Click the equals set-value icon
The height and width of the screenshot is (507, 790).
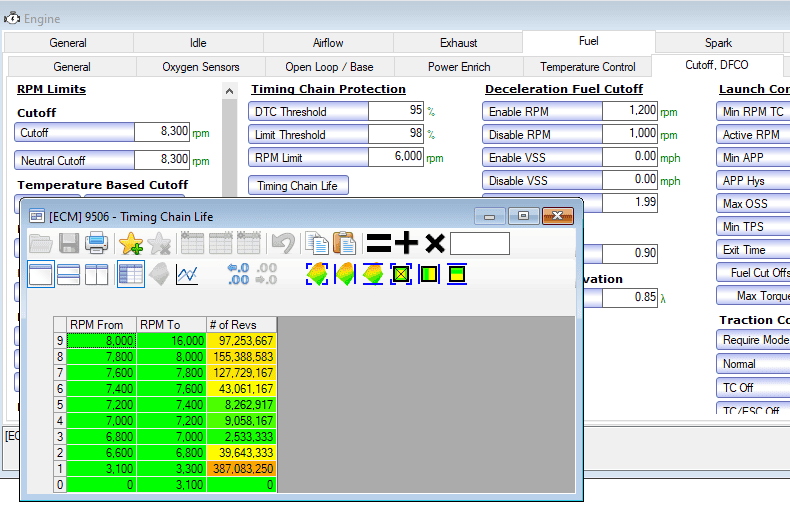[378, 243]
